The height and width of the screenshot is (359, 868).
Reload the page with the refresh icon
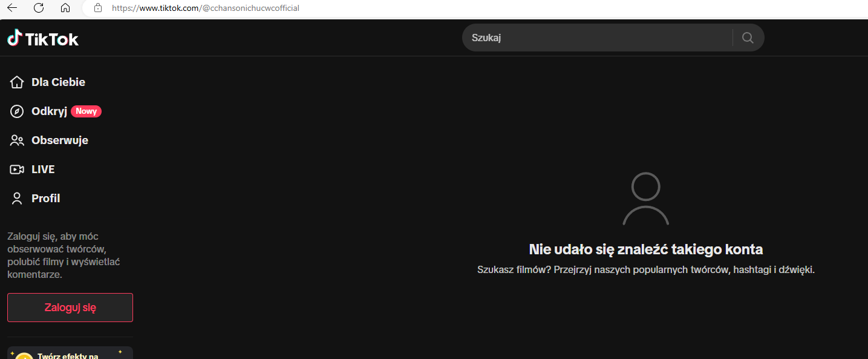tap(39, 8)
